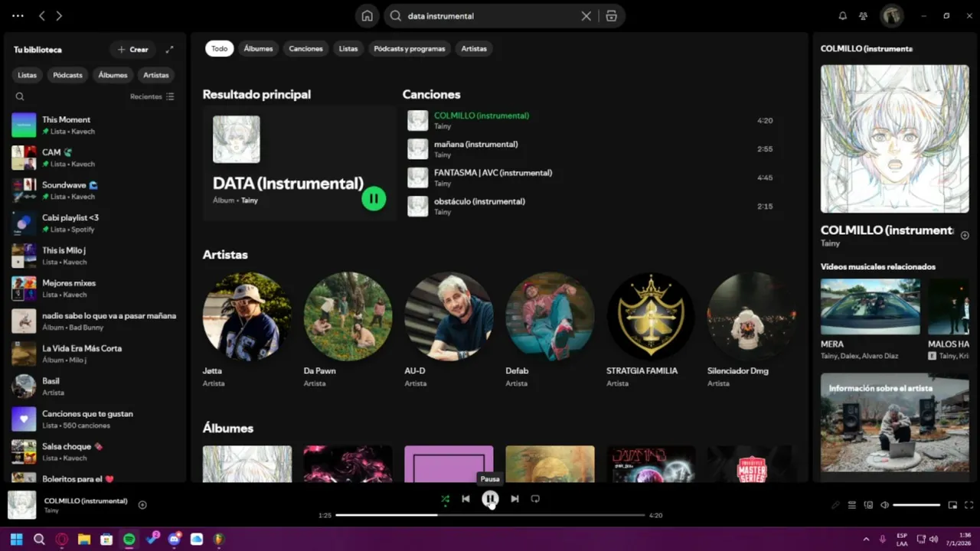This screenshot has width=980, height=551.
Task: Switch to Listas search filter tab
Action: [348, 48]
